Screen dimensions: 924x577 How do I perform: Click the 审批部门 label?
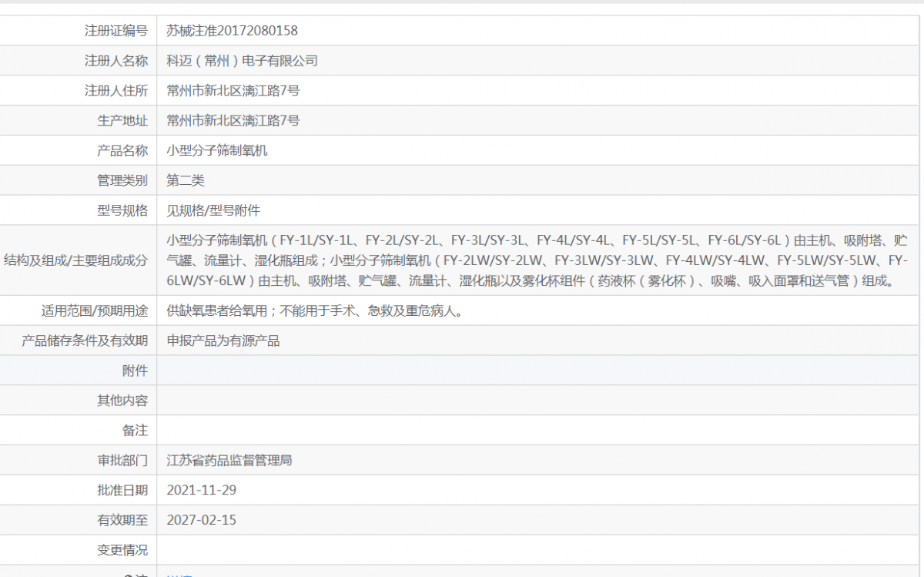click(122, 461)
